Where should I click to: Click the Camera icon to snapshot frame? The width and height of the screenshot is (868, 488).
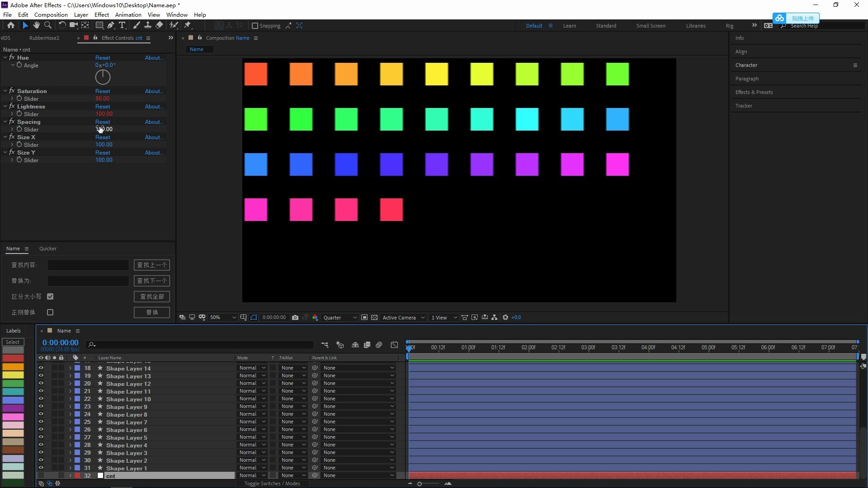coord(294,317)
